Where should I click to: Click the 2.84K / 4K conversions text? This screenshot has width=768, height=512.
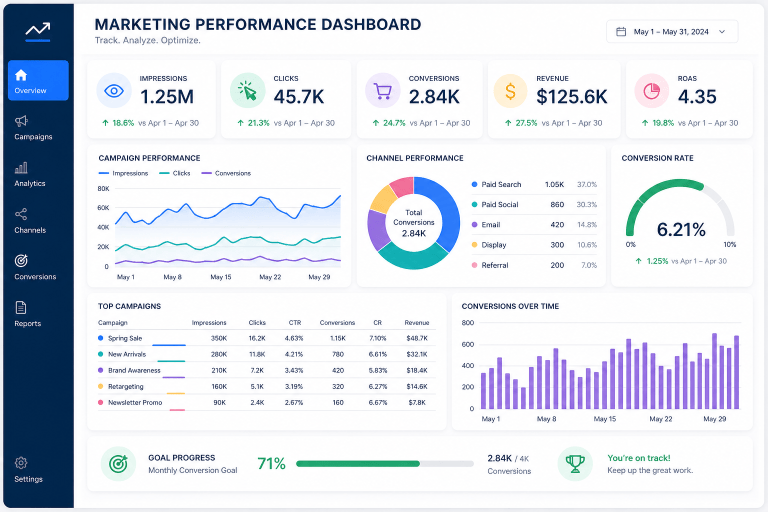coord(508,459)
